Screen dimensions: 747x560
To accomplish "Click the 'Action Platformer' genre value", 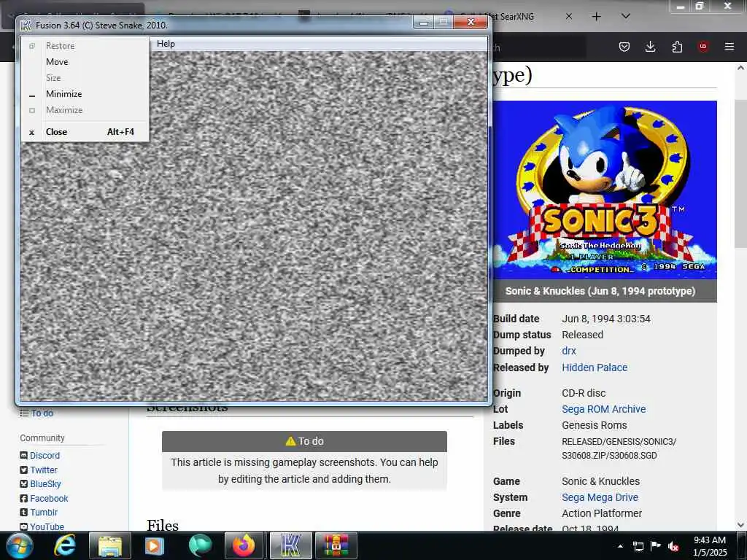I will (x=602, y=513).
